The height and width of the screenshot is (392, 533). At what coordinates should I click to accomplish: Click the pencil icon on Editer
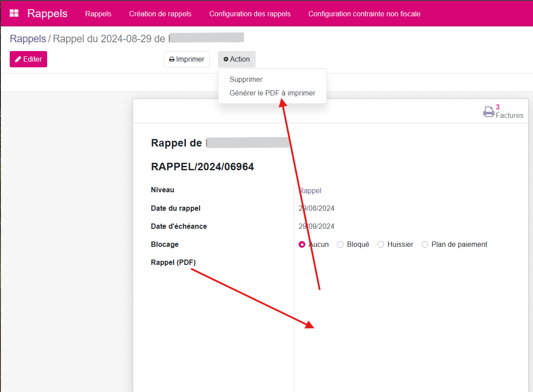click(18, 59)
